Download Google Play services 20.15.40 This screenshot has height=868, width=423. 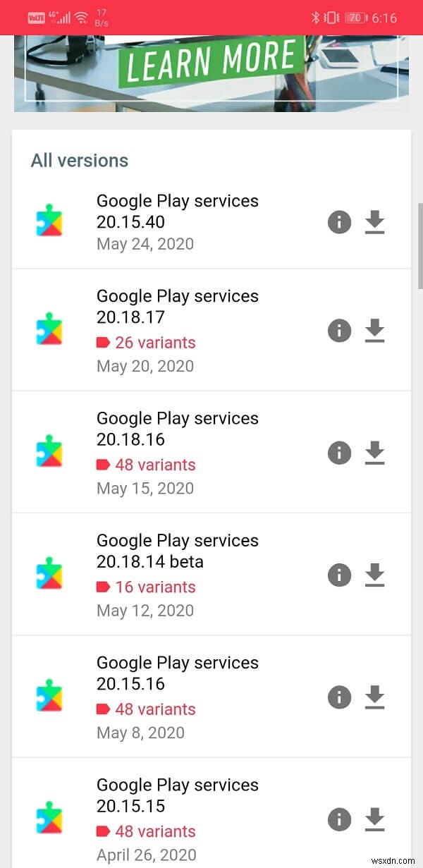click(x=374, y=223)
